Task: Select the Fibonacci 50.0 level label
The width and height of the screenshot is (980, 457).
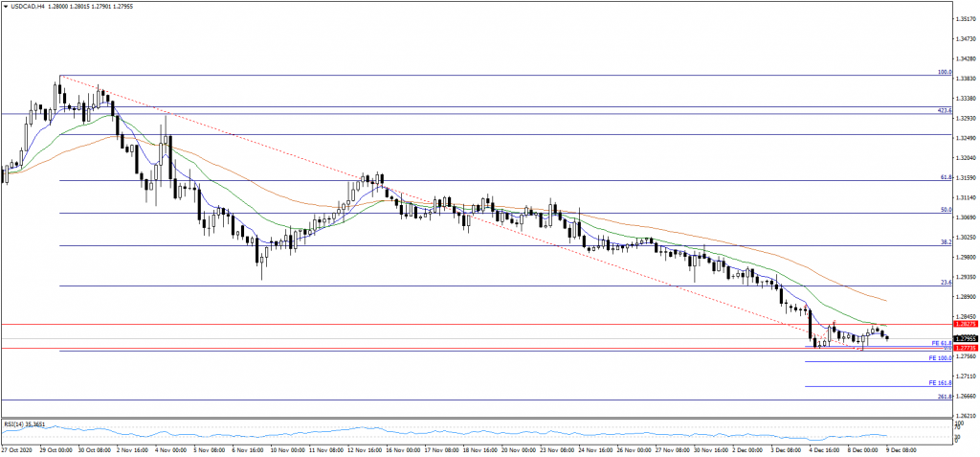Action: point(946,210)
